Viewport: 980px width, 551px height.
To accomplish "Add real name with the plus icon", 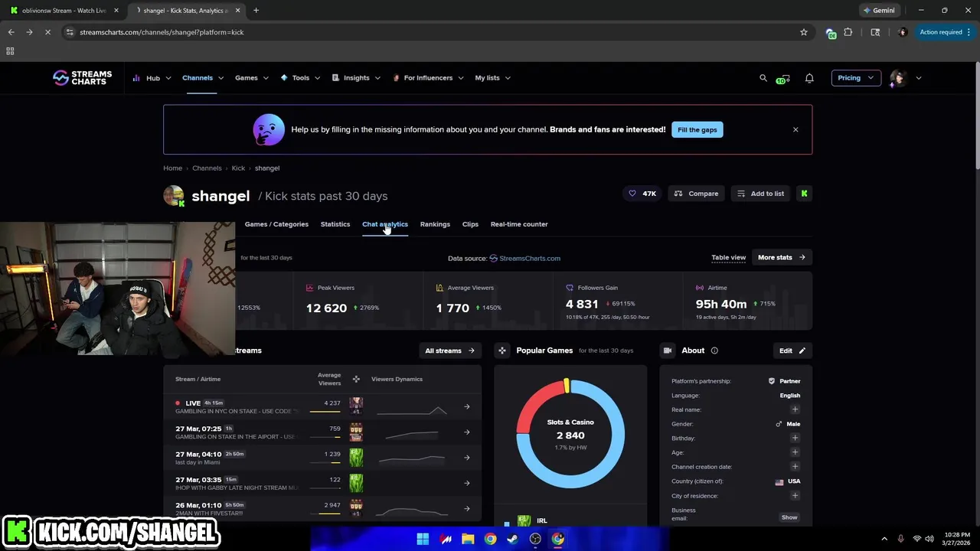I will [x=795, y=409].
